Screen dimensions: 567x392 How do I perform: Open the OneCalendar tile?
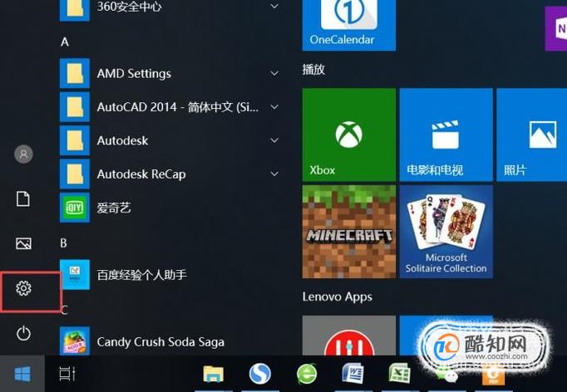349,25
